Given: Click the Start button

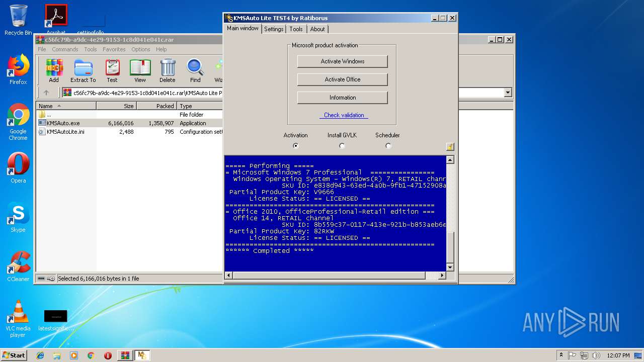Looking at the screenshot, I should point(14,355).
